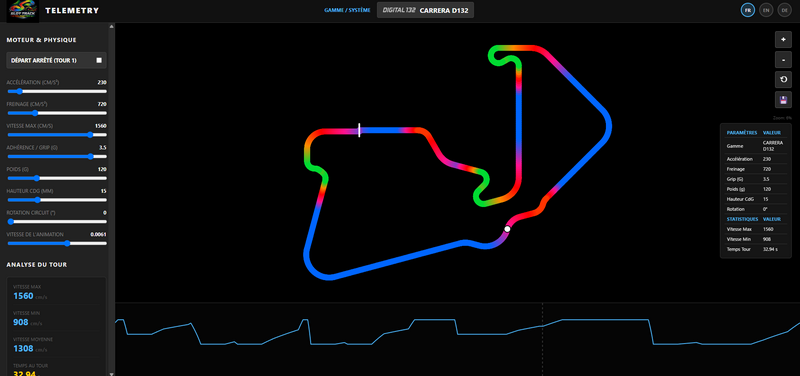
Task: Adjust the Accélération slider
Action: click(57, 91)
